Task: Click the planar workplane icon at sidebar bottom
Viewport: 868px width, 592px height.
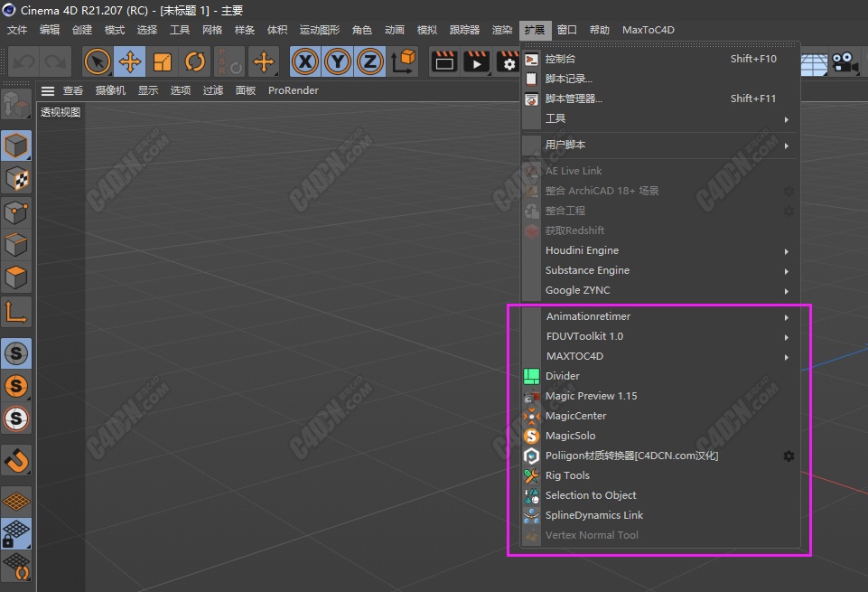Action: pos(16,567)
